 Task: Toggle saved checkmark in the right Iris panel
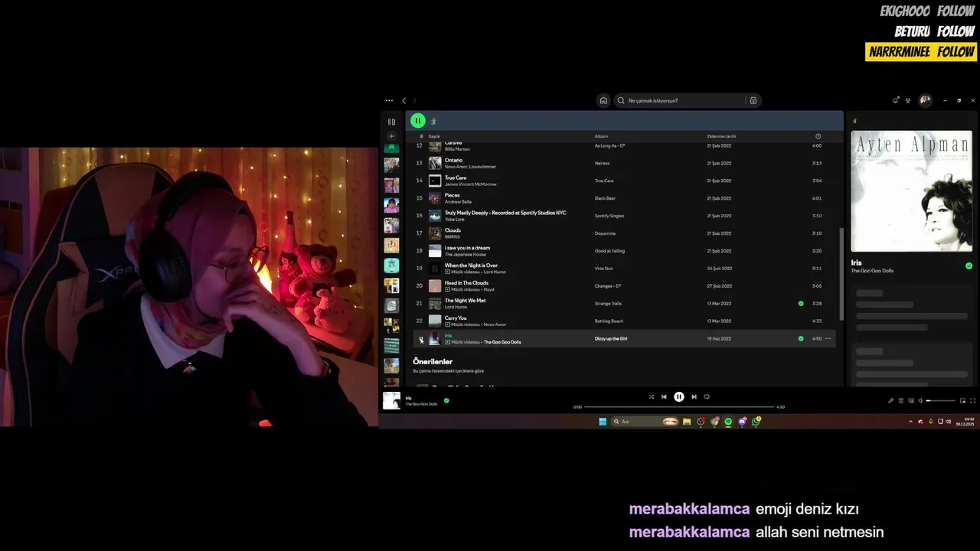pyautogui.click(x=969, y=266)
